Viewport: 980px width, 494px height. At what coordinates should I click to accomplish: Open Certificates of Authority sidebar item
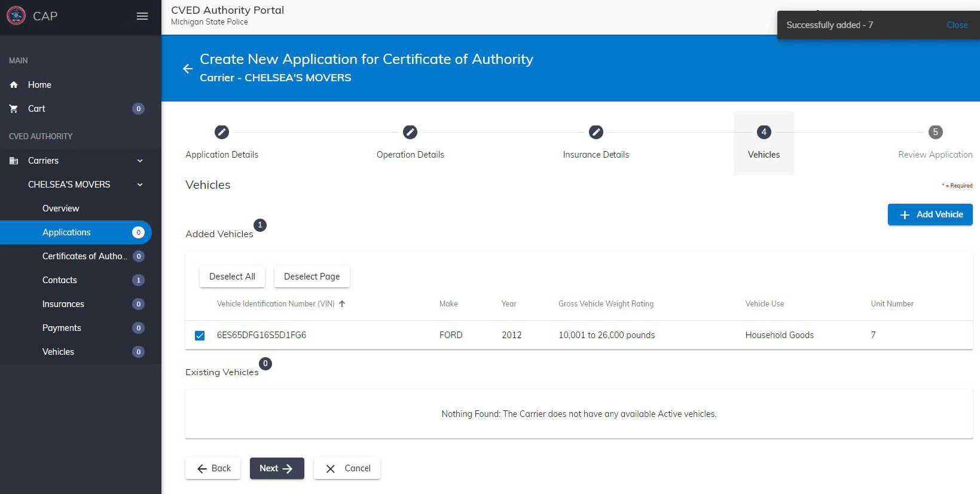[76, 256]
